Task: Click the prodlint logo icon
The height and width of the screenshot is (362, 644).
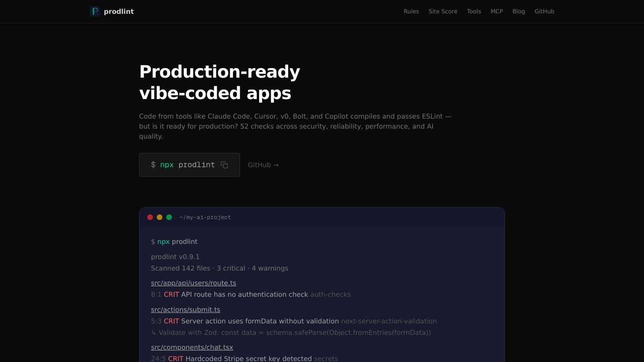Action: point(95,11)
